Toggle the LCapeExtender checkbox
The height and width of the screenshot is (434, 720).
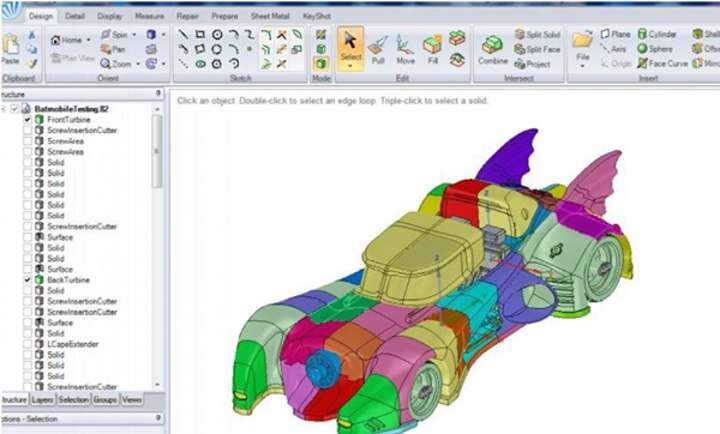(x=28, y=344)
